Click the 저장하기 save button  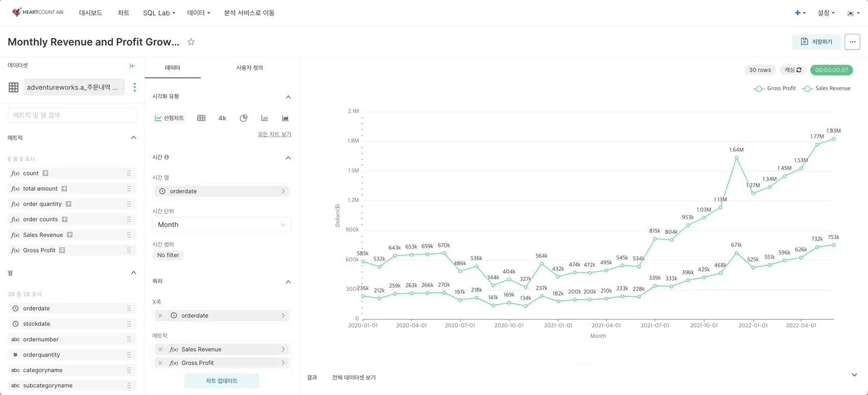click(x=816, y=42)
